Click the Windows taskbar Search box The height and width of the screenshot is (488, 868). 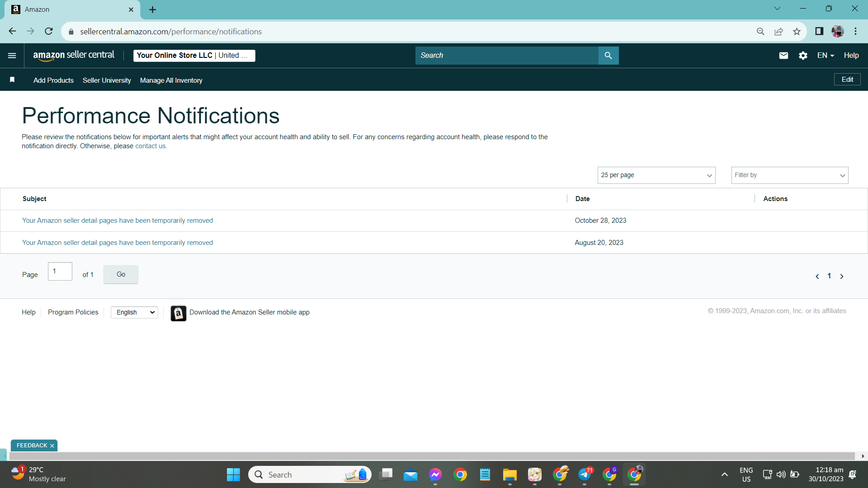coord(310,474)
